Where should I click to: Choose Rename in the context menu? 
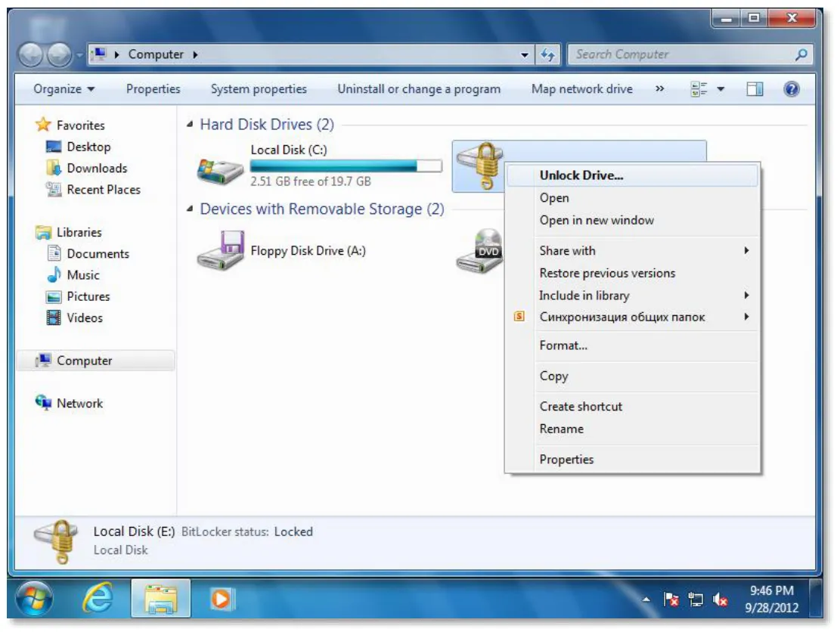coord(632,429)
